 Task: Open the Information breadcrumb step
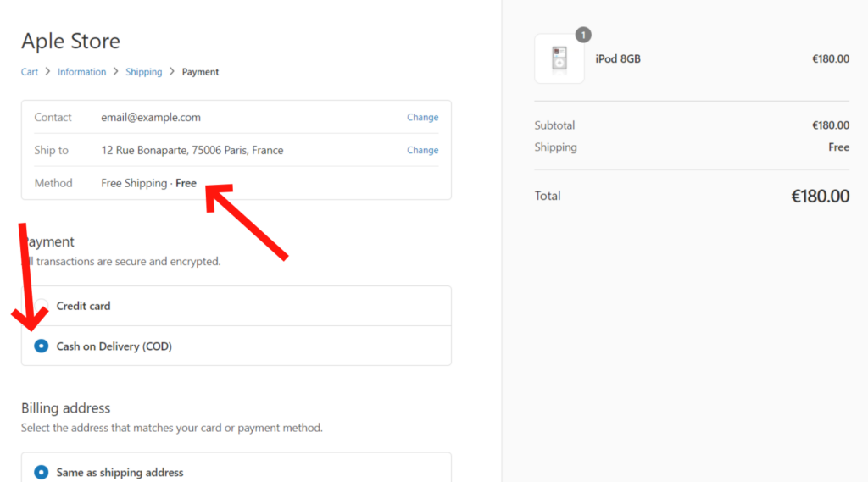pyautogui.click(x=81, y=72)
